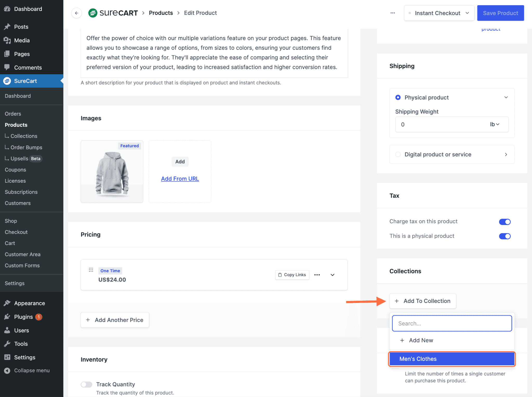Click the collection Search field

click(x=452, y=323)
